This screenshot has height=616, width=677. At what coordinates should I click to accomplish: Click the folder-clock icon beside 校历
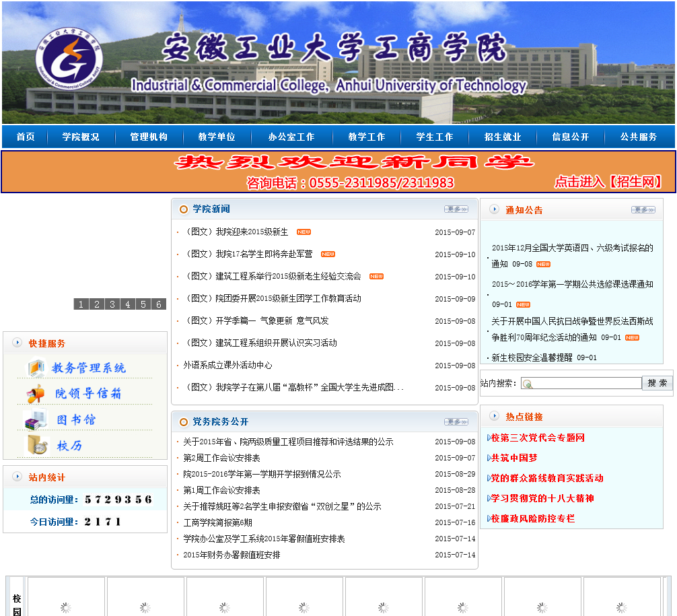[37, 445]
